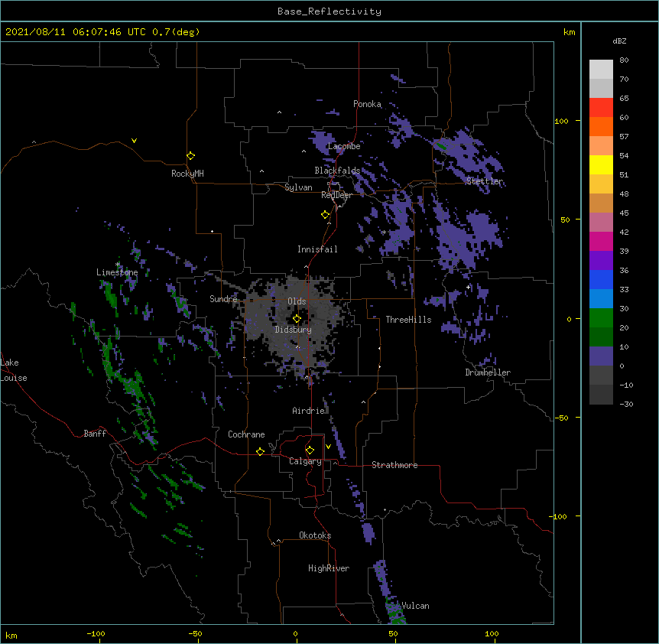Click the Didsbury city label
The image size is (659, 644).
(294, 330)
